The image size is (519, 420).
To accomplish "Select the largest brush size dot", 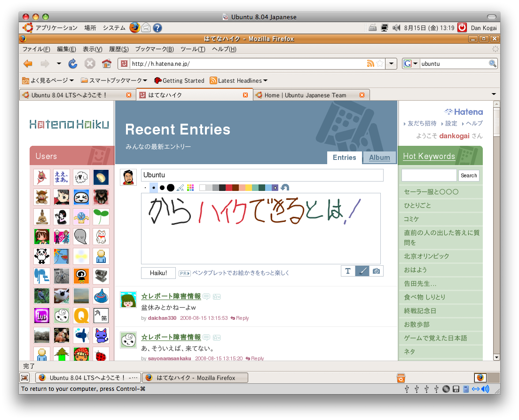I will pos(171,188).
